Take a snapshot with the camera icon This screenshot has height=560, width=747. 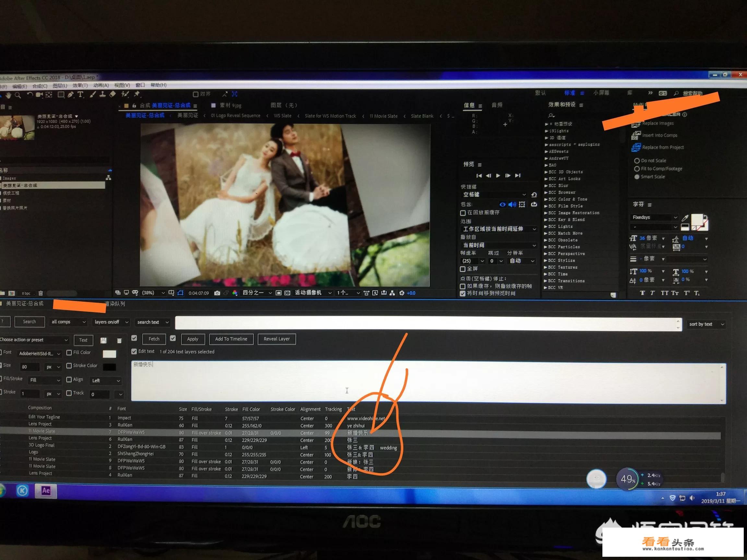tap(217, 293)
